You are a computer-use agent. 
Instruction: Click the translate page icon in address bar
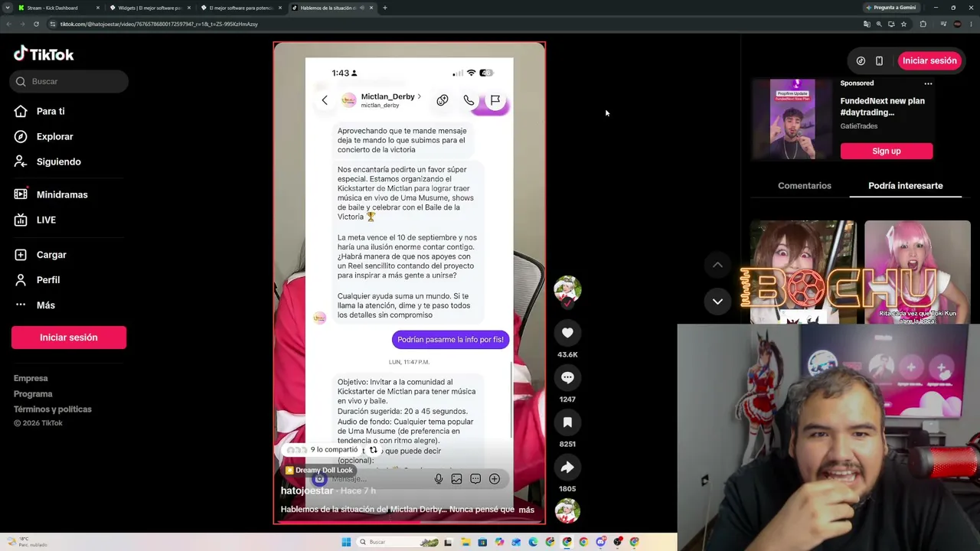(x=867, y=24)
